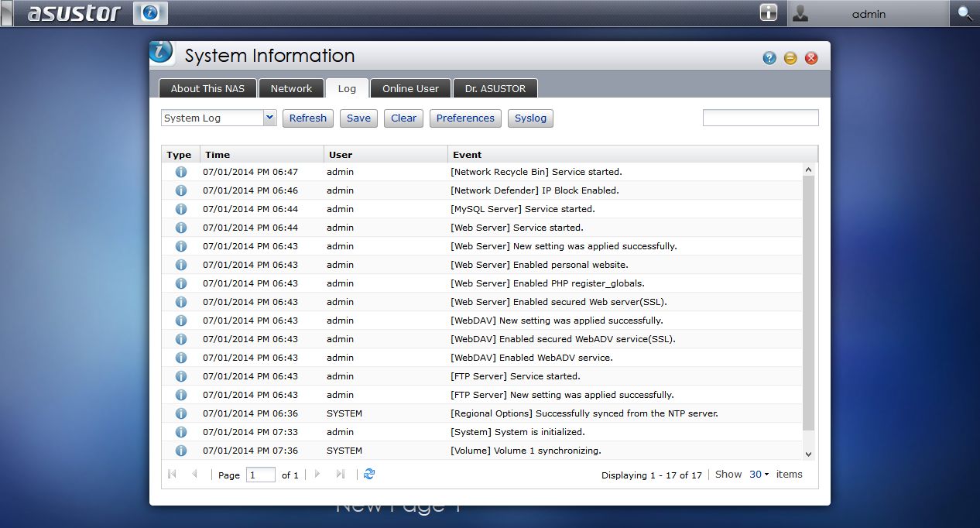Click info icon of Enabled WebADV service row
The width and height of the screenshot is (980, 528).
point(181,358)
